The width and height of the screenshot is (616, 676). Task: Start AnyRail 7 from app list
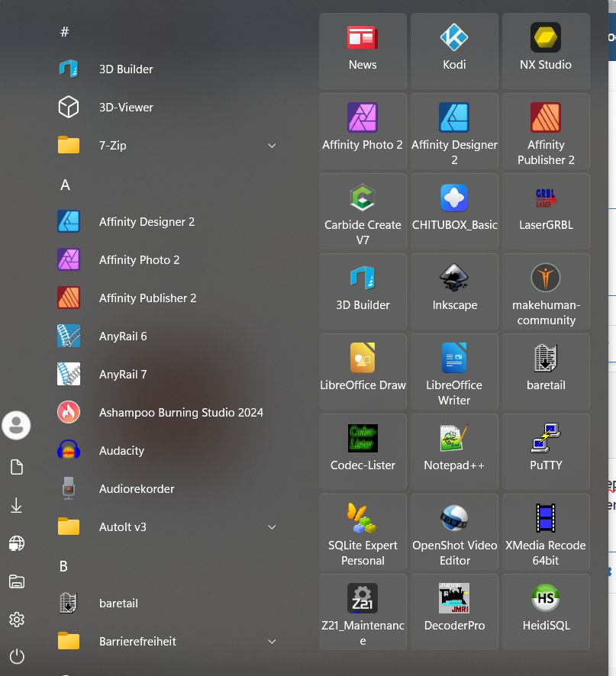click(168, 374)
